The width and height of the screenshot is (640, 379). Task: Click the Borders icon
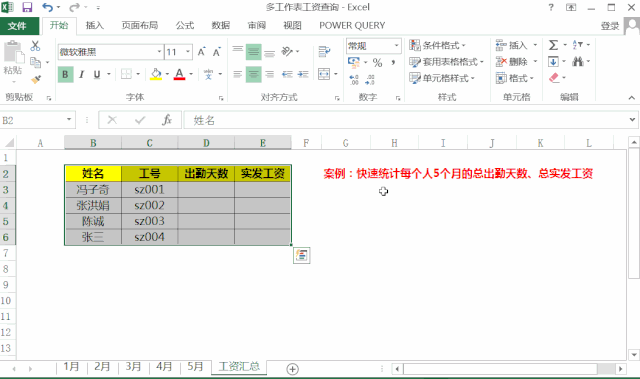point(126,74)
